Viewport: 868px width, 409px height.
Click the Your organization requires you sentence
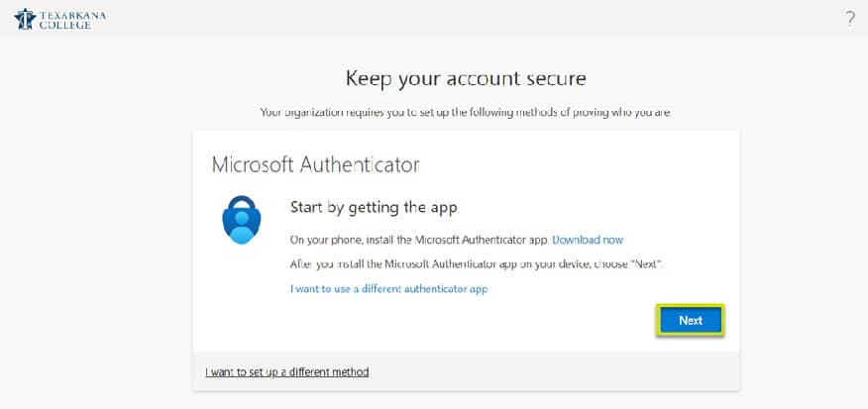tap(466, 112)
